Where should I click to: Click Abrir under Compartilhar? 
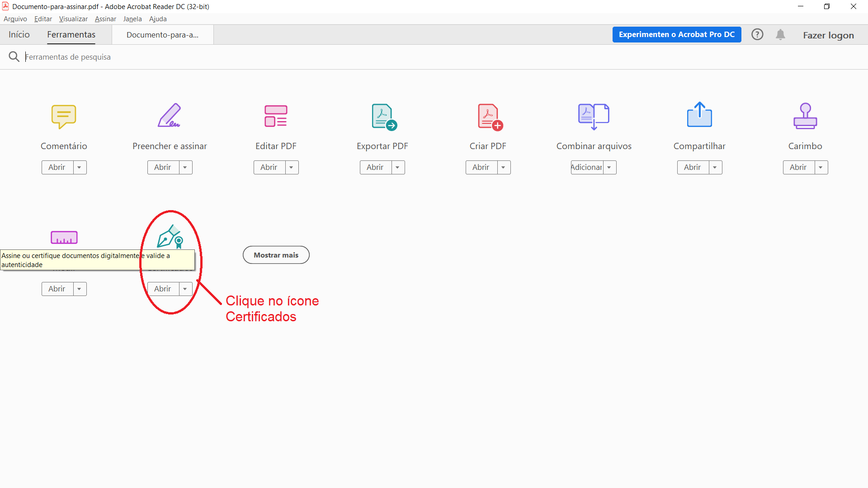pyautogui.click(x=693, y=168)
